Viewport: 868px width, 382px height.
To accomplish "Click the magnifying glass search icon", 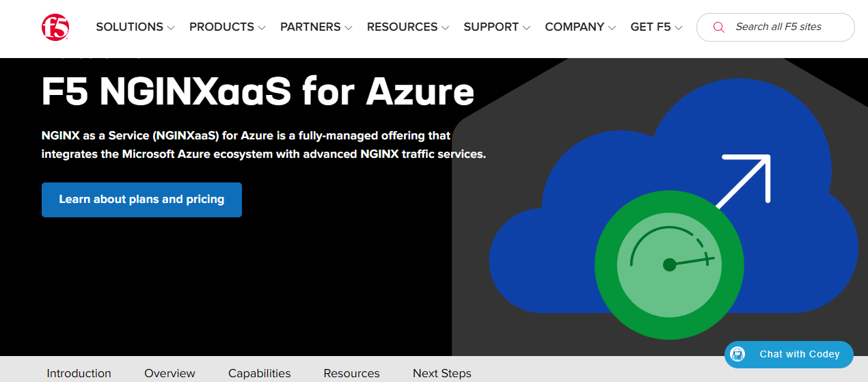I will tap(718, 27).
